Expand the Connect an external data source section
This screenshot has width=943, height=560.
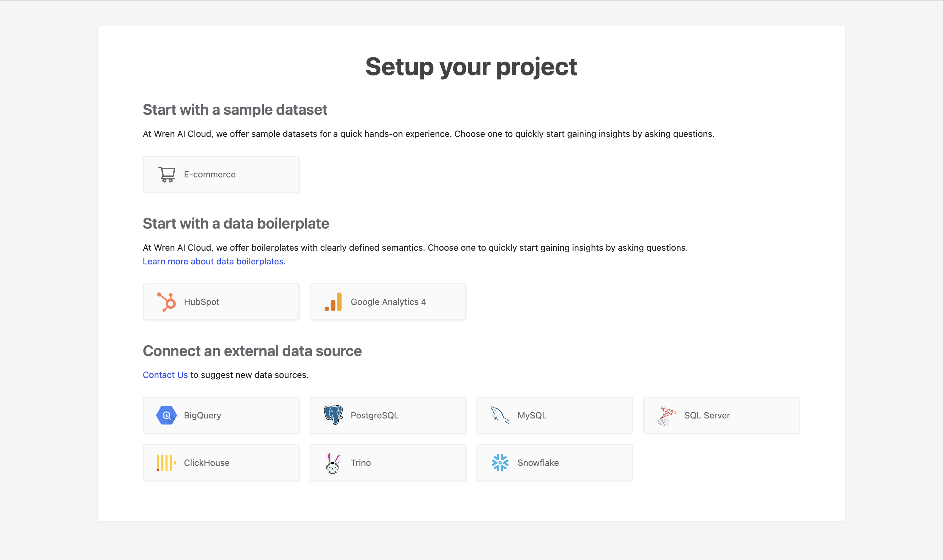(x=252, y=351)
